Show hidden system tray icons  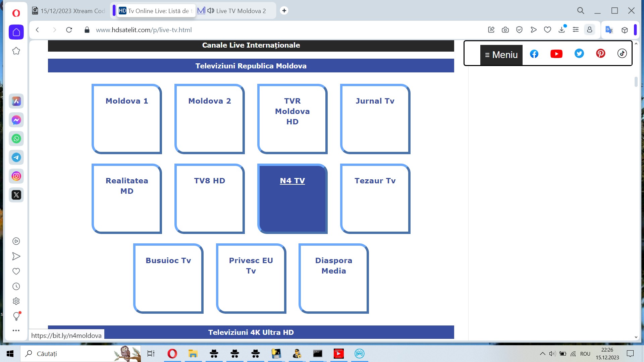coord(542,354)
